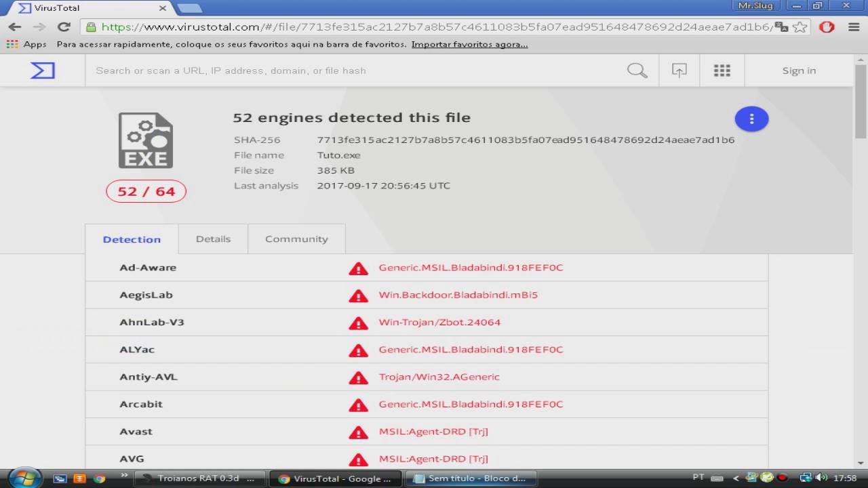
Task: Click the warning icon in the Avast row
Action: 358,432
